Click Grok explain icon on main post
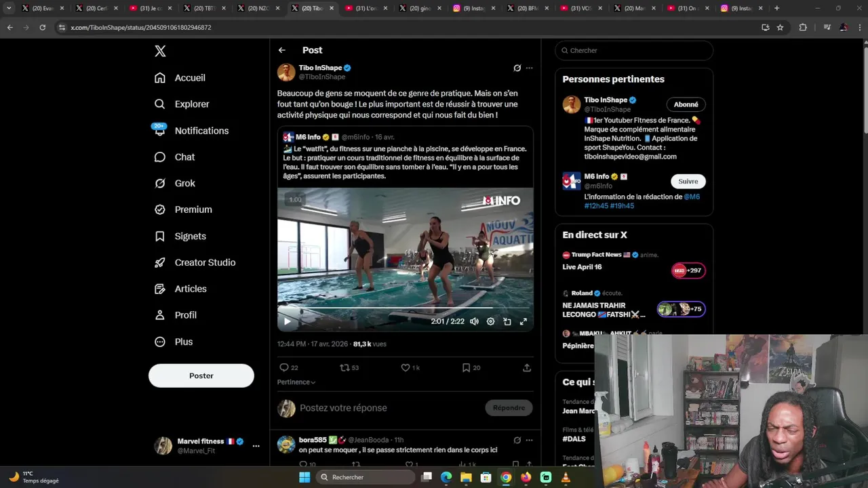 [517, 68]
